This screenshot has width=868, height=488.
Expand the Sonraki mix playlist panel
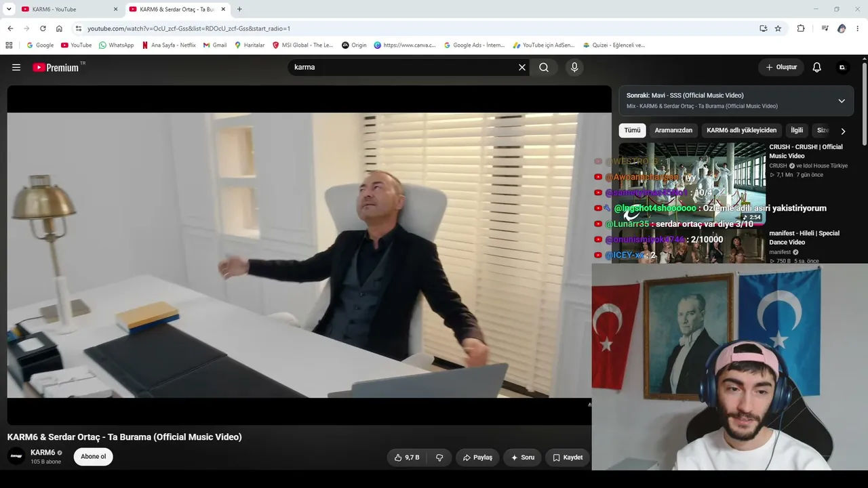click(842, 101)
